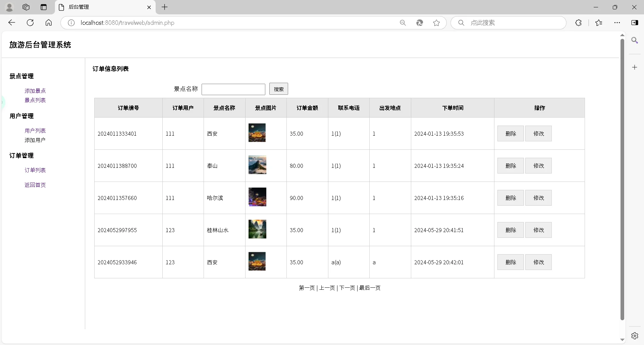Image resolution: width=644 pixels, height=345 pixels.
Task: Refresh the current page
Action: click(x=30, y=23)
